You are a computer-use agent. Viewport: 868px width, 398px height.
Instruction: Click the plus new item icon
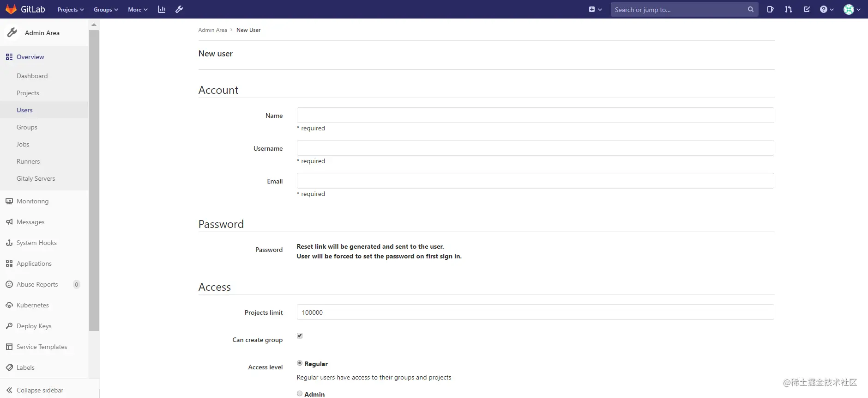[x=592, y=9]
